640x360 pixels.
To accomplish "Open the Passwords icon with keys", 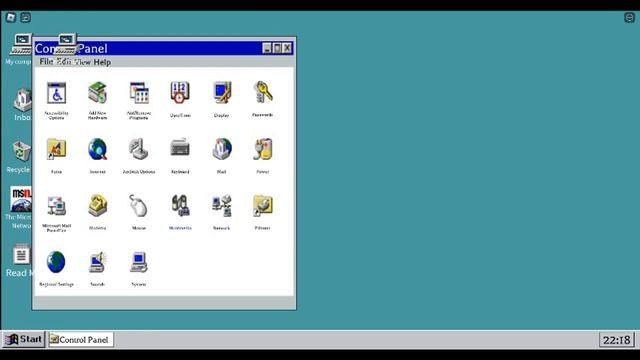I will tap(263, 92).
